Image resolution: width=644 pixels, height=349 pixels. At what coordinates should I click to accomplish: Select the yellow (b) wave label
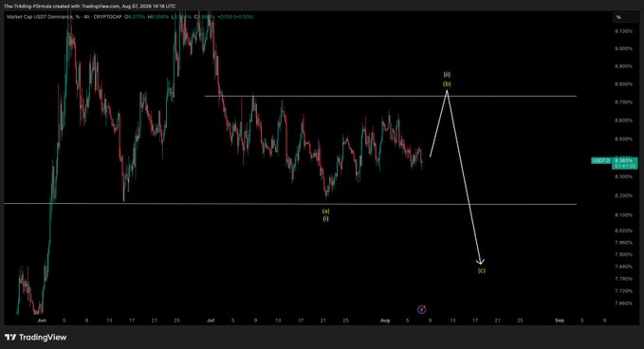pos(447,84)
